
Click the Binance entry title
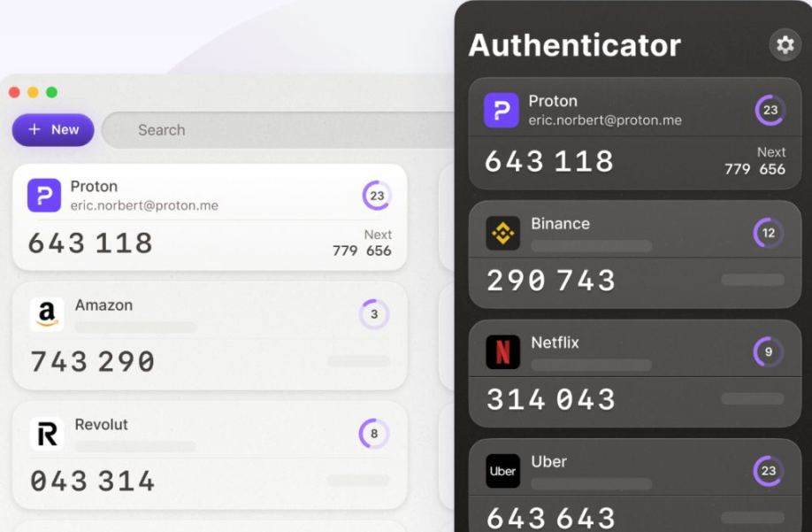click(x=560, y=223)
